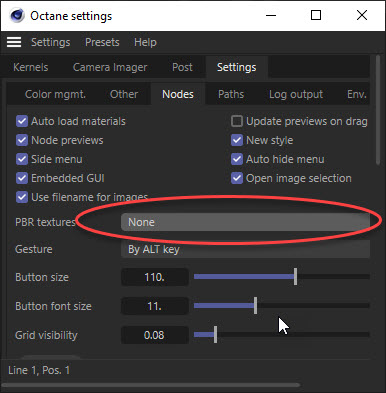Click the Grid visibility value field
Image resolution: width=386 pixels, height=393 pixels.
coord(155,335)
